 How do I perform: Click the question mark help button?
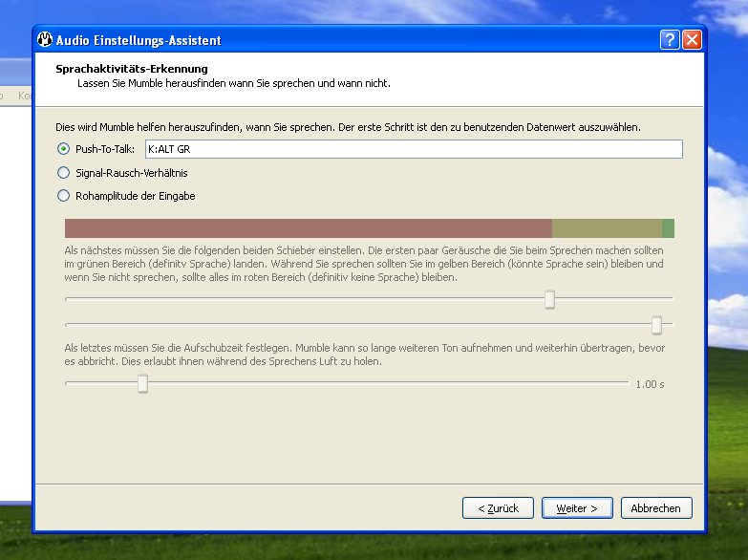670,40
